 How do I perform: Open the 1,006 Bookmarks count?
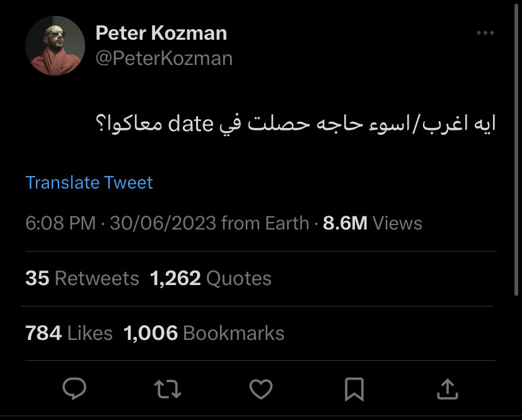tap(204, 333)
